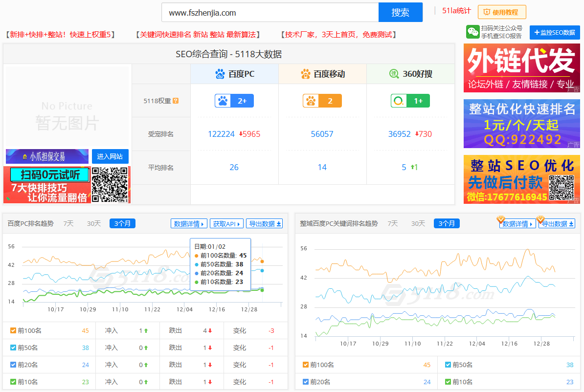Click the 百度PC 平均排名 value 26
The width and height of the screenshot is (584, 392).
[x=234, y=168]
